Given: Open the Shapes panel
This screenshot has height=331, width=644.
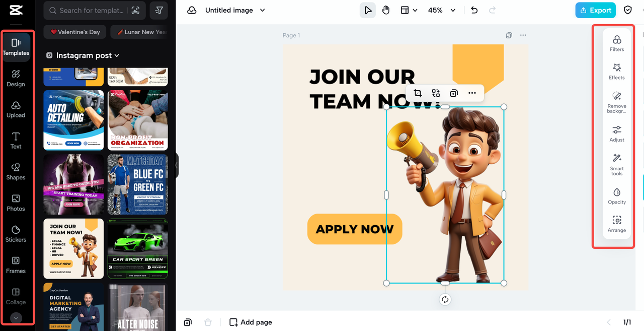Looking at the screenshot, I should pyautogui.click(x=16, y=171).
